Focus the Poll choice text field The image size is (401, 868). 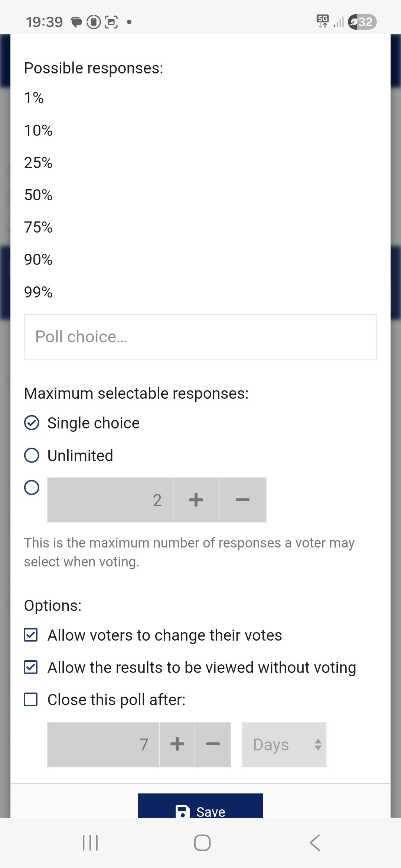(200, 337)
